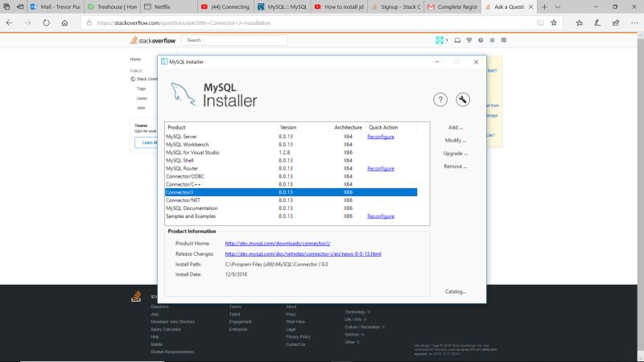Reconfigure the MySQL Server product

click(x=381, y=137)
